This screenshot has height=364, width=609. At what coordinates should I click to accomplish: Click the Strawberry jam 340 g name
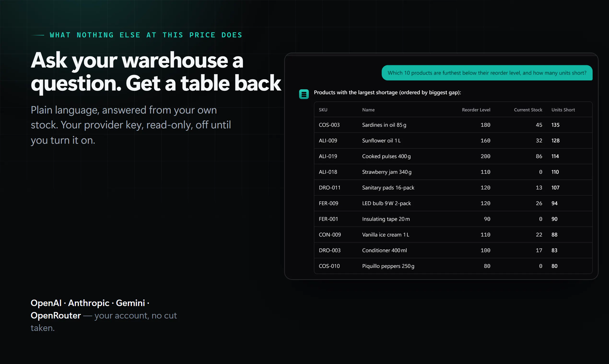(x=387, y=172)
